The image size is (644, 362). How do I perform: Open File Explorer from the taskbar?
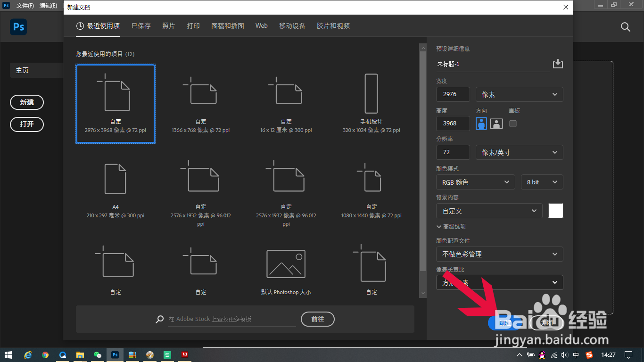tap(80, 354)
